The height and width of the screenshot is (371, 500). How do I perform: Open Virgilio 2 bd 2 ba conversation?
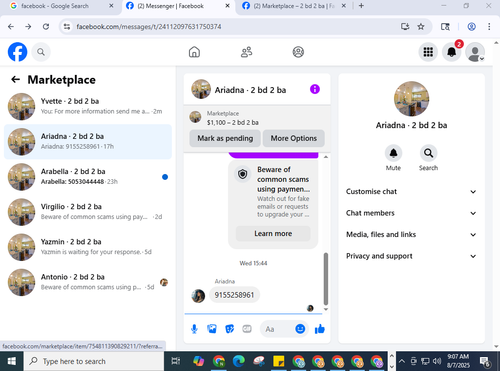[x=88, y=212]
